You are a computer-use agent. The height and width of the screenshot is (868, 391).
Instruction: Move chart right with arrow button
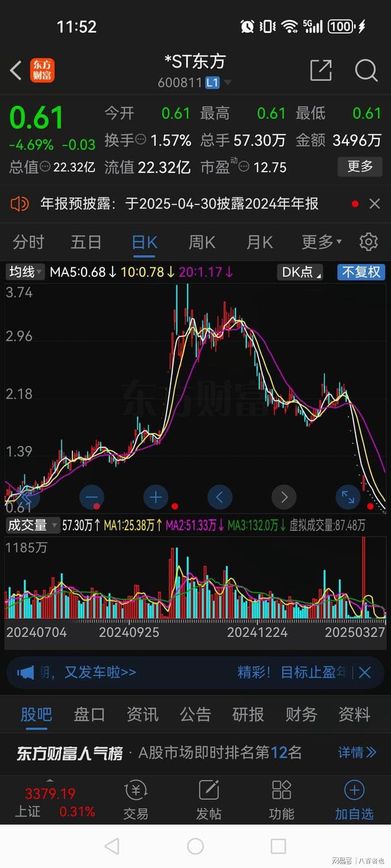tap(284, 497)
